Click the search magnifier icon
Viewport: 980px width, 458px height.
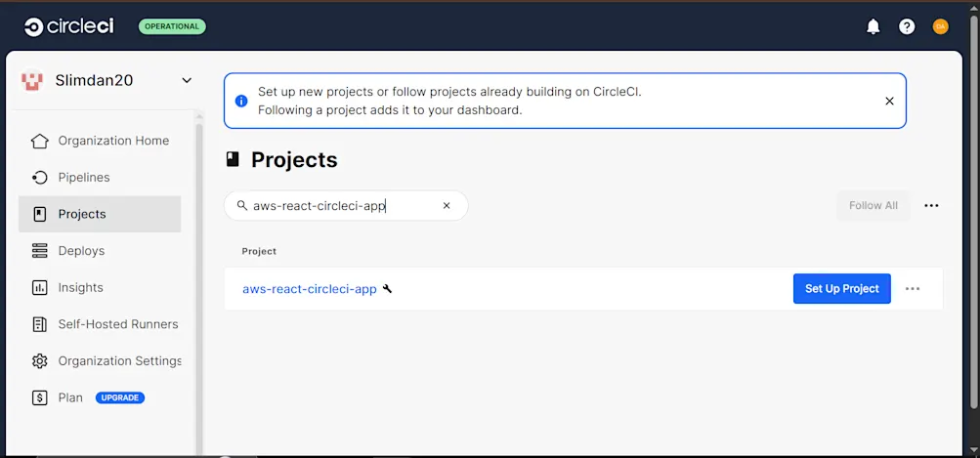tap(242, 206)
